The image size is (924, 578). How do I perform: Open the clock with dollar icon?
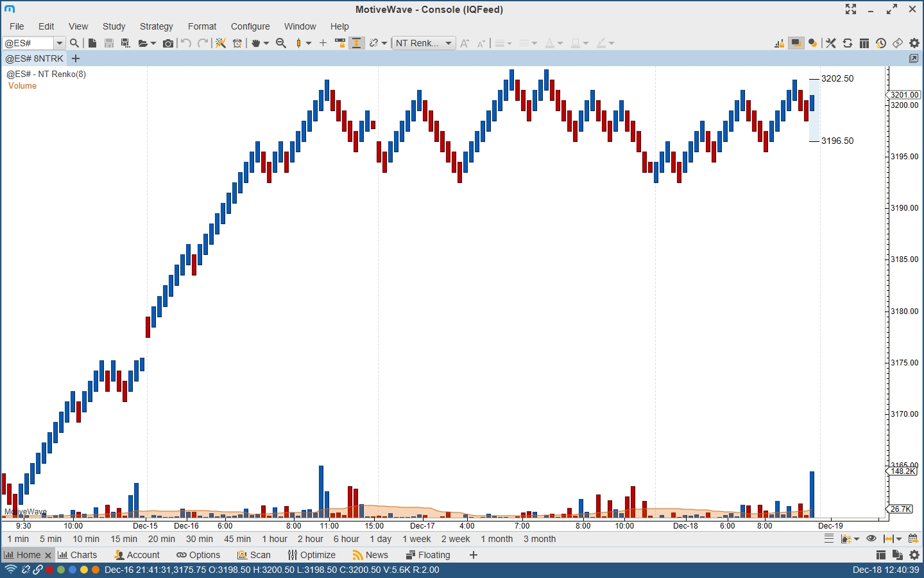881,43
